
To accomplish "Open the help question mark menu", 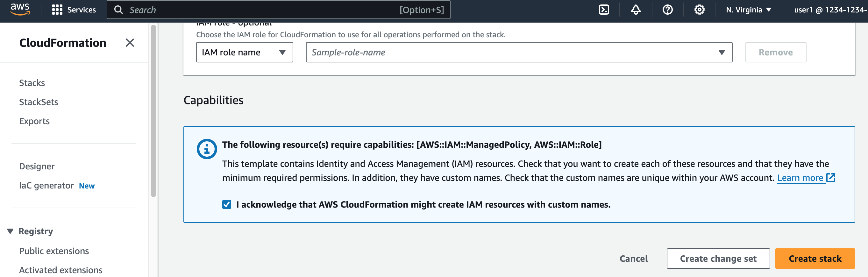I will coord(667,10).
